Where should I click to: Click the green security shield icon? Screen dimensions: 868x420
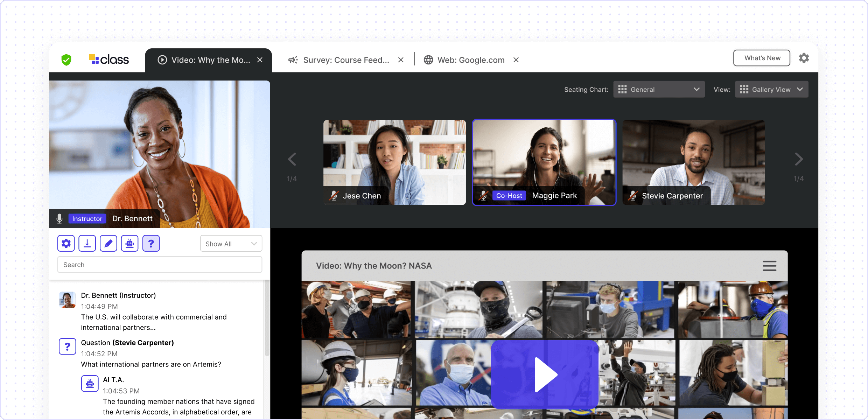[66, 60]
